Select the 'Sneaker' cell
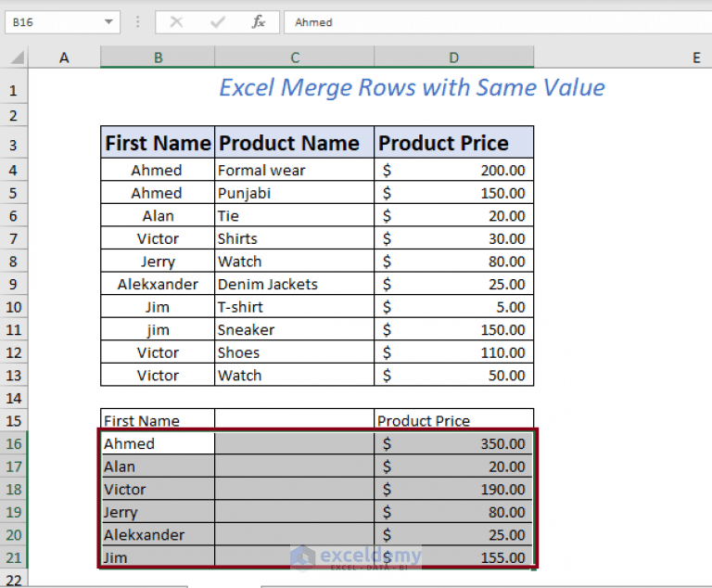The image size is (712, 588). (294, 329)
